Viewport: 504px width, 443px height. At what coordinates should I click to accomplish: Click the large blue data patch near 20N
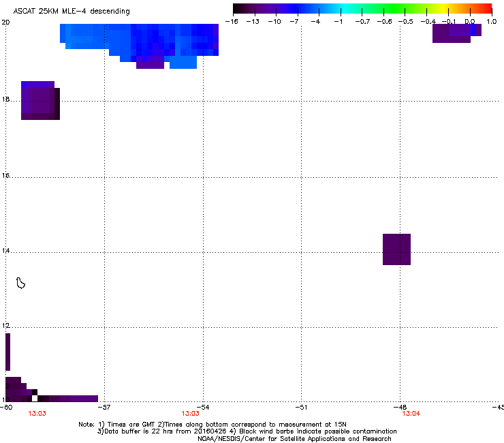tap(139, 46)
